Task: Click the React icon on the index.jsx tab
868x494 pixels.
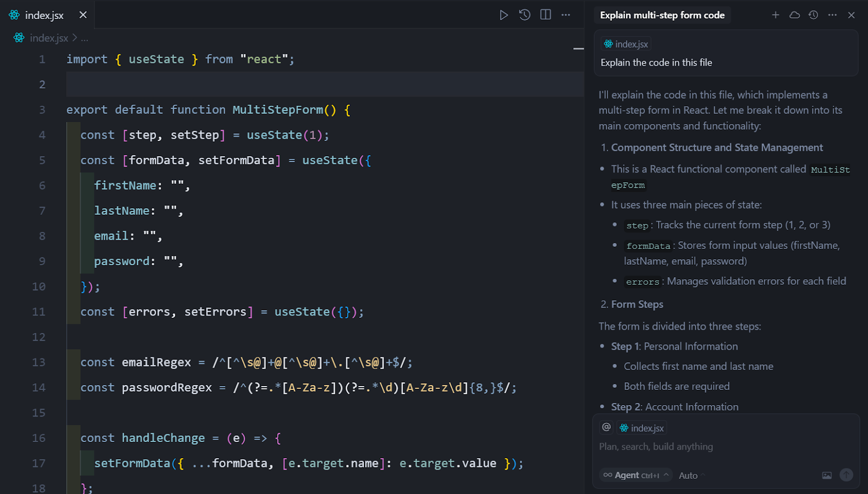Action: pyautogui.click(x=14, y=15)
